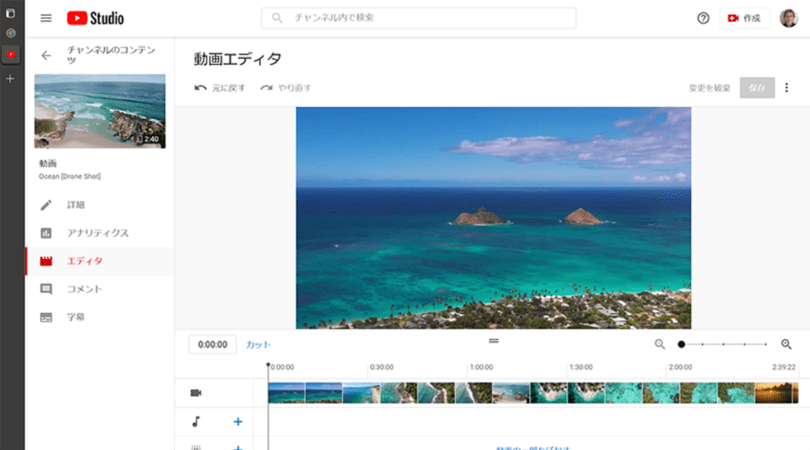This screenshot has width=810, height=450.
Task: Open アナリティクス (Analytics) in sidebar
Action: pos(97,233)
